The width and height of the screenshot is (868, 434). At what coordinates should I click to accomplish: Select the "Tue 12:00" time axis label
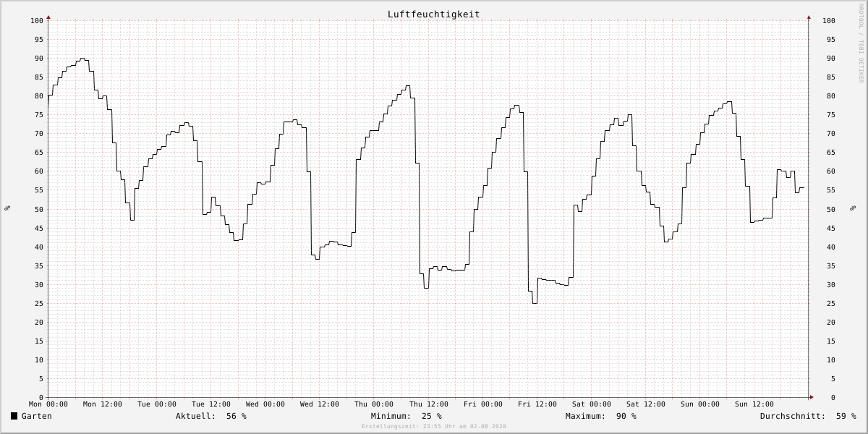point(211,404)
